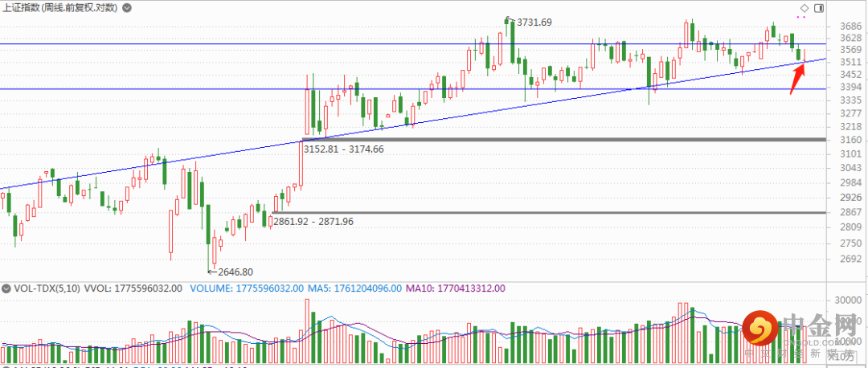Select the upper gray gap band near 3160
The height and width of the screenshot is (368, 868).
tap(564, 140)
